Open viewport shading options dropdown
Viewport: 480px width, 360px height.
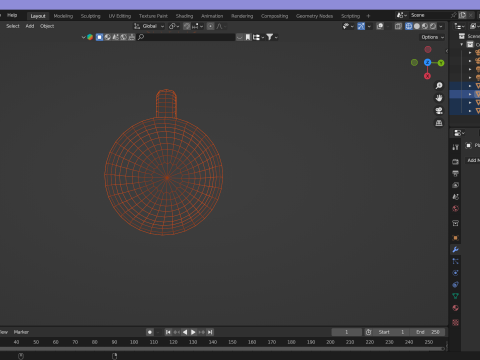[441, 26]
